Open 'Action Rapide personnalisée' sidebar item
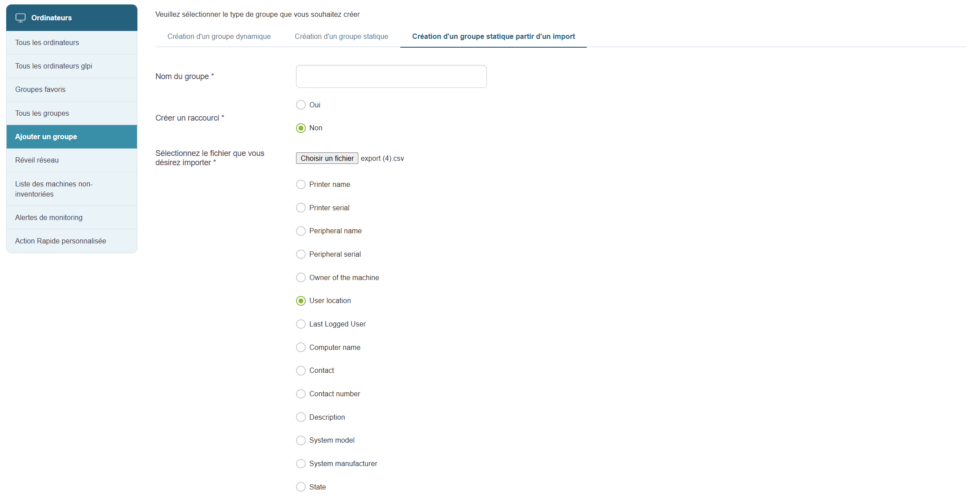This screenshot has height=497, width=980. pyautogui.click(x=61, y=241)
